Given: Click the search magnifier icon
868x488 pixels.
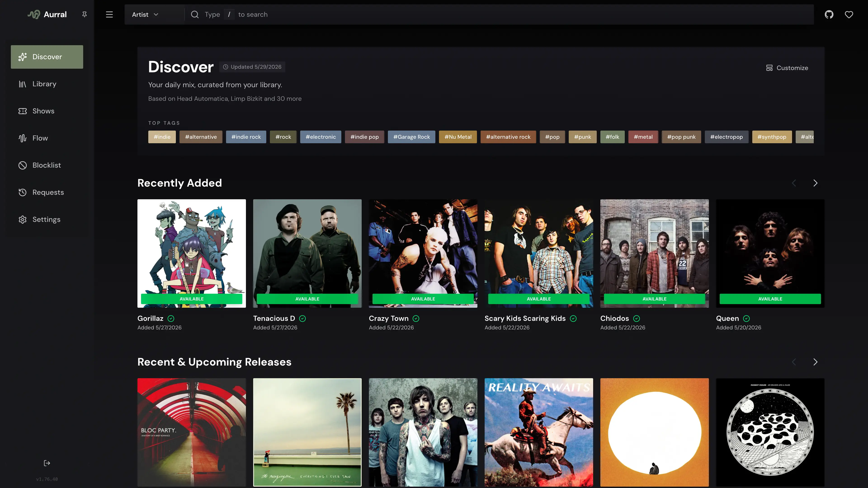Looking at the screenshot, I should click(x=195, y=14).
